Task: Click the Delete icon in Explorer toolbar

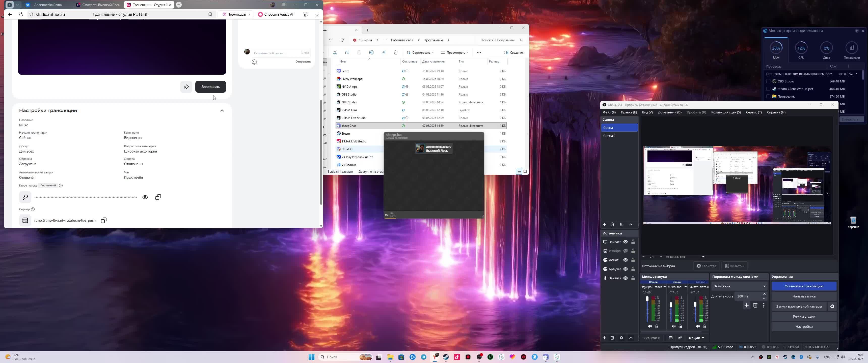Action: (x=396, y=52)
